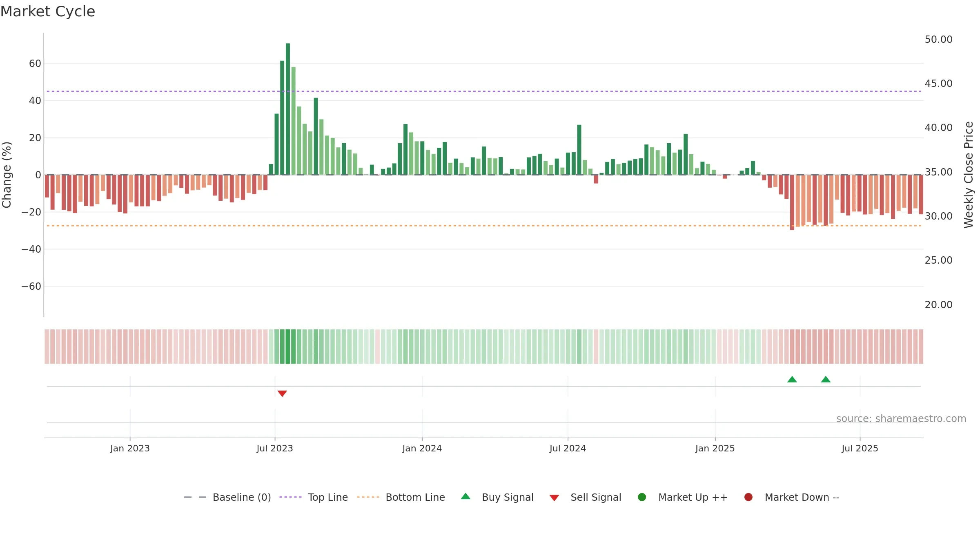Click the Jul 2023 x-axis label

pyautogui.click(x=275, y=448)
